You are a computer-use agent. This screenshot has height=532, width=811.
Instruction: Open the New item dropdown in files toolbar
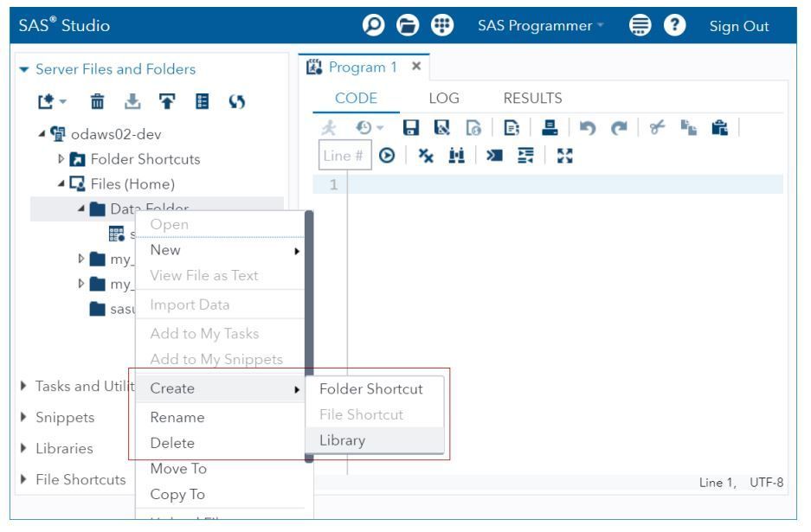point(52,101)
